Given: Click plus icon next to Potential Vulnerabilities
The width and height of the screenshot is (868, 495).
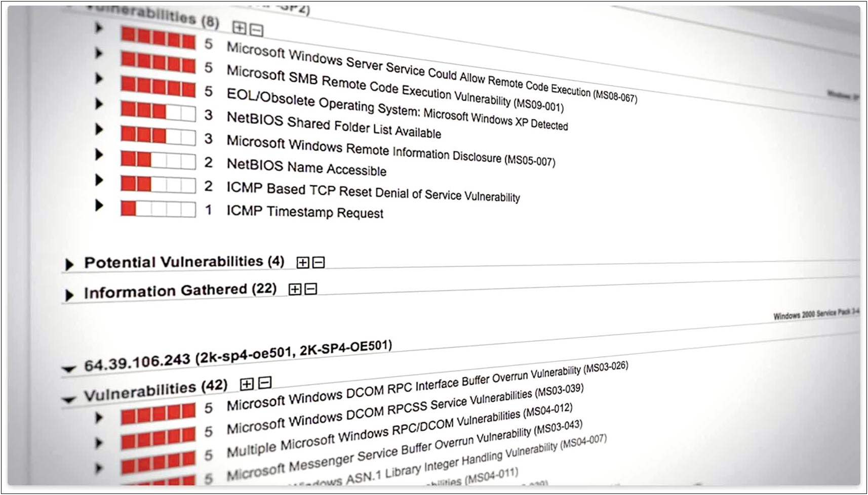Looking at the screenshot, I should click(302, 262).
